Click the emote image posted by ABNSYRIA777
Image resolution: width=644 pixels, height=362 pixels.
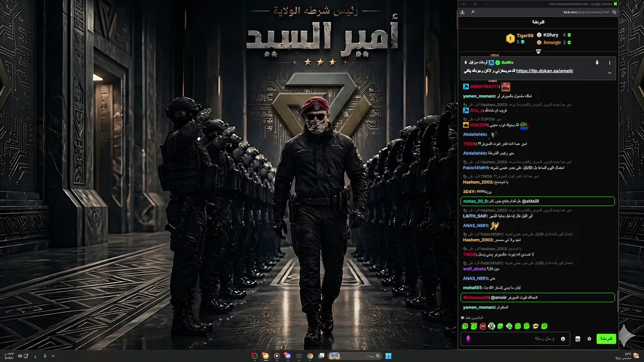[506, 86]
